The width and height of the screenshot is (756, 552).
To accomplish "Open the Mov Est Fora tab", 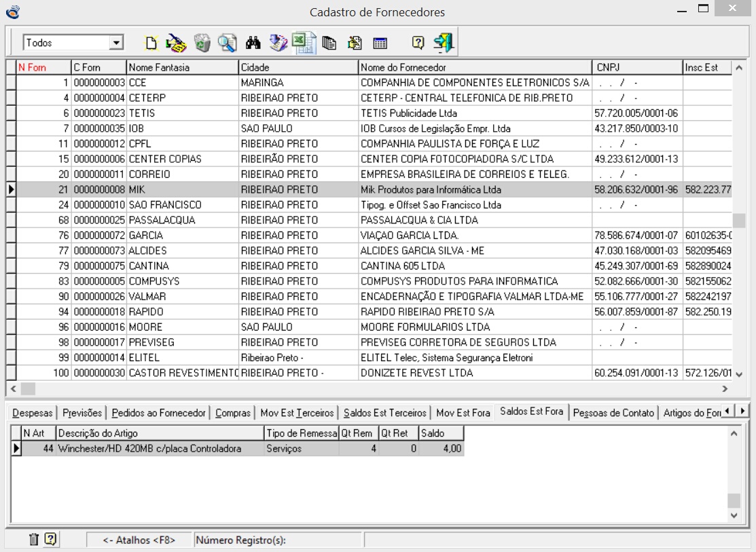I will pyautogui.click(x=463, y=413).
